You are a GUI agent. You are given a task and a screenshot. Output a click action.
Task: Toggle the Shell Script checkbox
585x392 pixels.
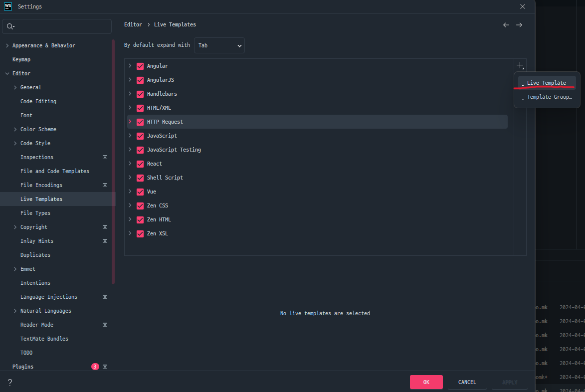coord(140,178)
